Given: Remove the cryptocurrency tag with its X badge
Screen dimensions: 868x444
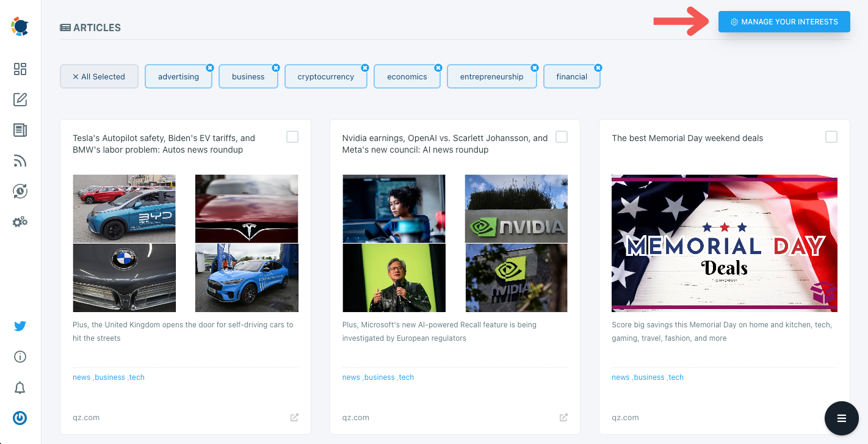Looking at the screenshot, I should tap(365, 67).
